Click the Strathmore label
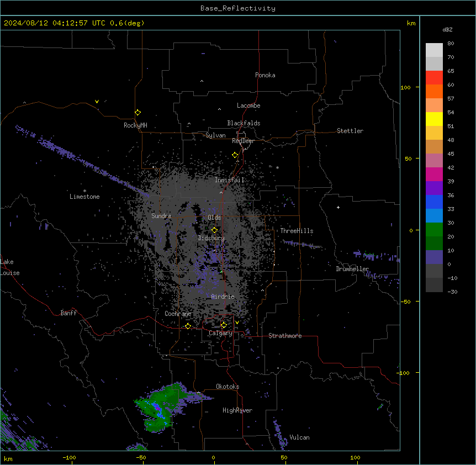Image resolution: width=476 pixels, height=465 pixels. pyautogui.click(x=285, y=336)
